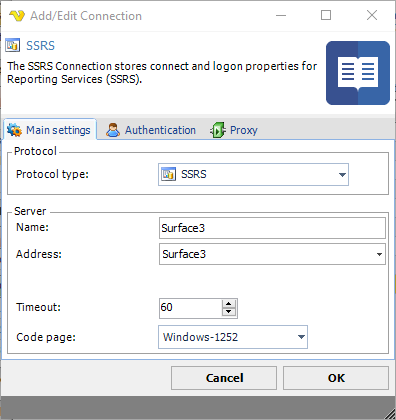Click the user icon on Authentication tab
The width and height of the screenshot is (396, 420).
pyautogui.click(x=113, y=130)
